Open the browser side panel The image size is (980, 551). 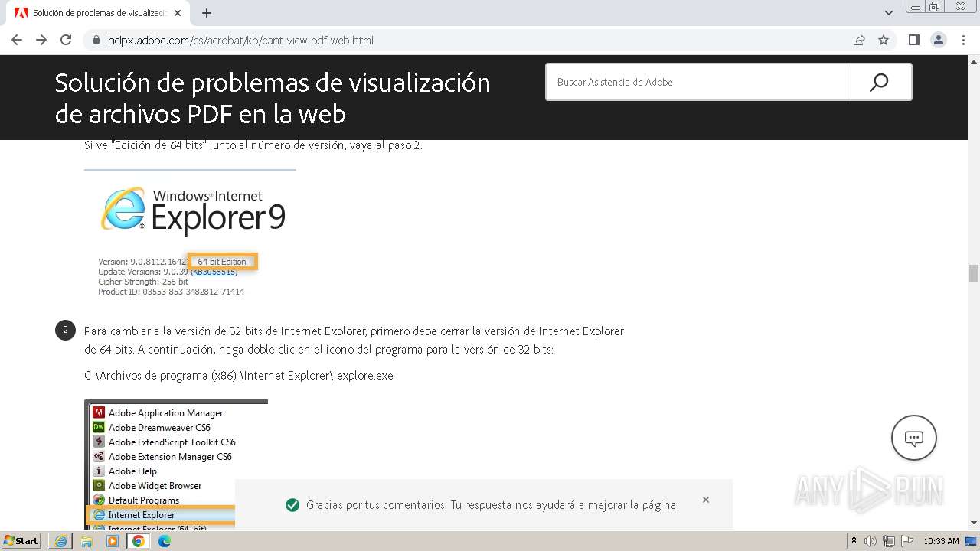coord(914,40)
